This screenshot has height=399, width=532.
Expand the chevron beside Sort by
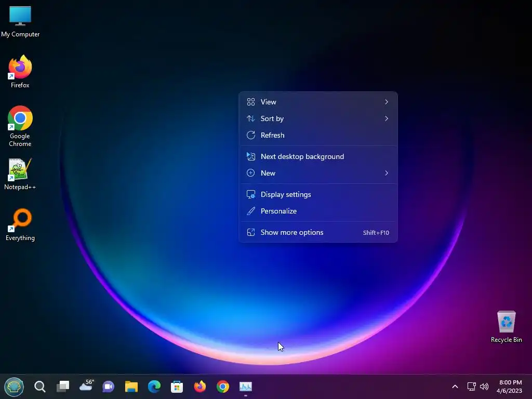[x=386, y=118]
